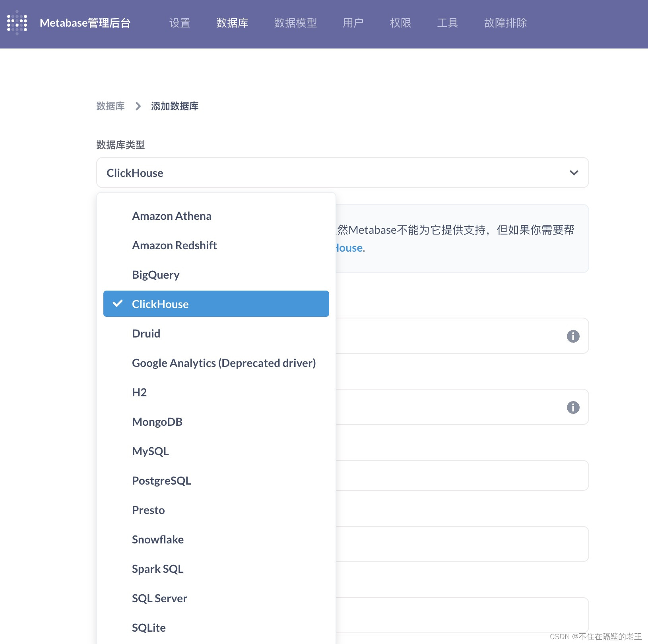Click the dropdown chevron arrow icon
This screenshot has height=644, width=648.
tap(574, 173)
